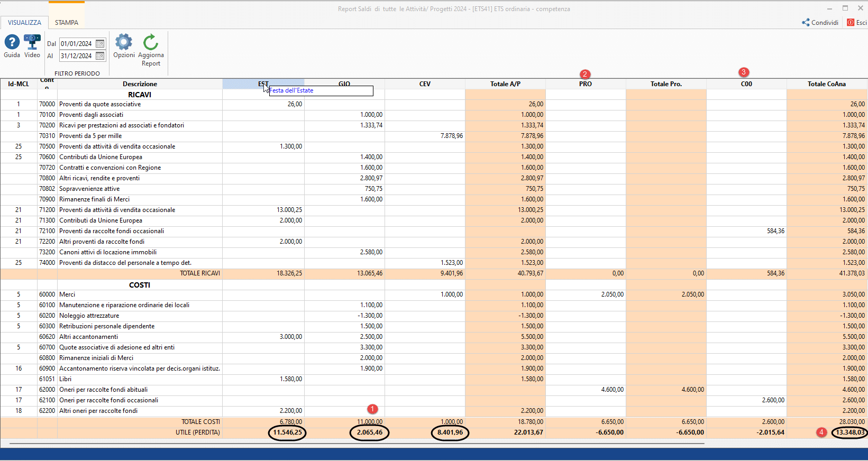Screen dimensions: 868x461
Task: Maximize the report window
Action: pos(845,8)
